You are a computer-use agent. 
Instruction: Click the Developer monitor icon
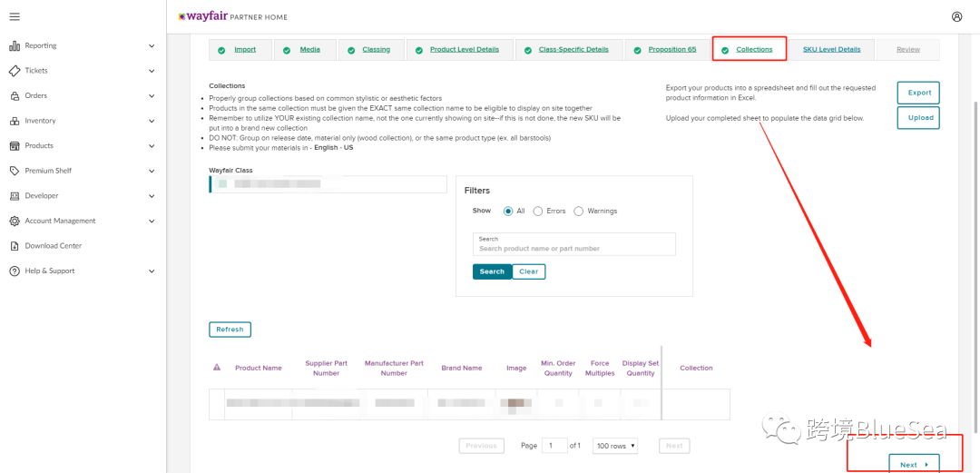(15, 196)
